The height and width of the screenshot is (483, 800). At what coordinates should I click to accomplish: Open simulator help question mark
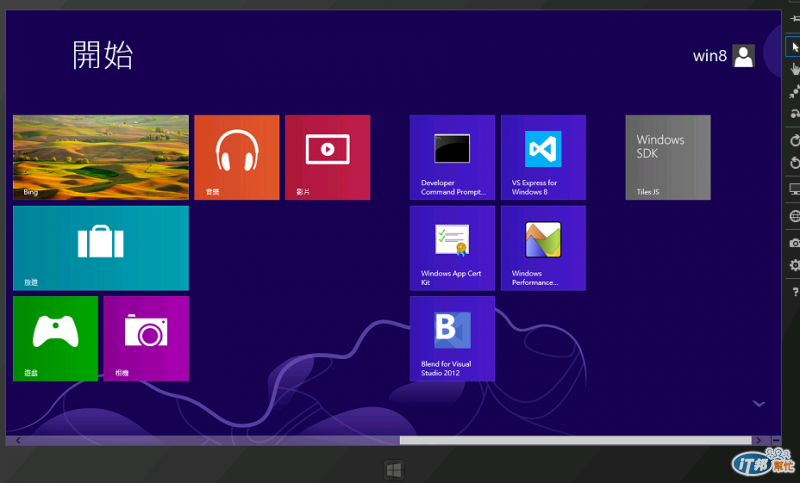795,292
